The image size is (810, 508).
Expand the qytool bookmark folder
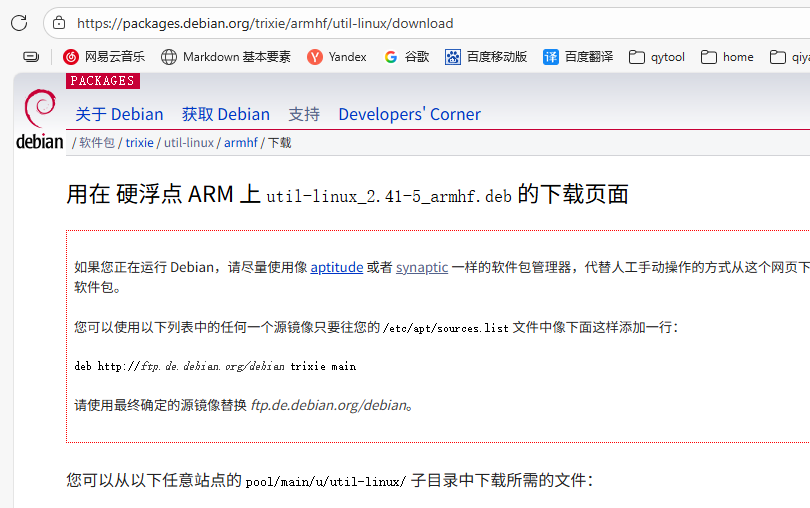pyautogui.click(x=657, y=57)
